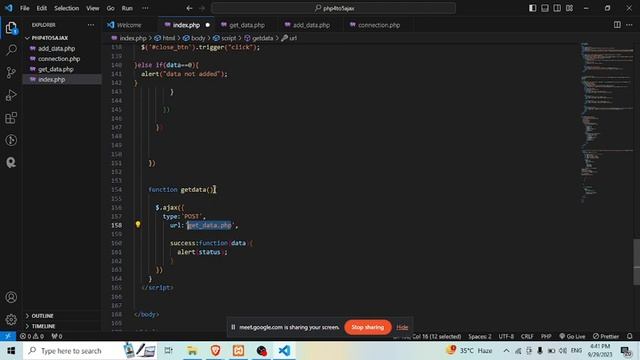The width and height of the screenshot is (640, 360).
Task: Open the Run and Debug view
Action: tap(11, 95)
